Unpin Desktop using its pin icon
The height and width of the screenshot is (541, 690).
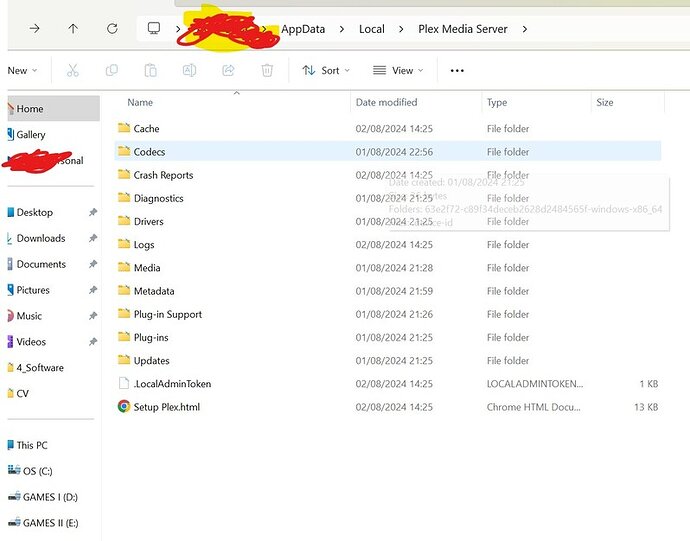coord(92,212)
